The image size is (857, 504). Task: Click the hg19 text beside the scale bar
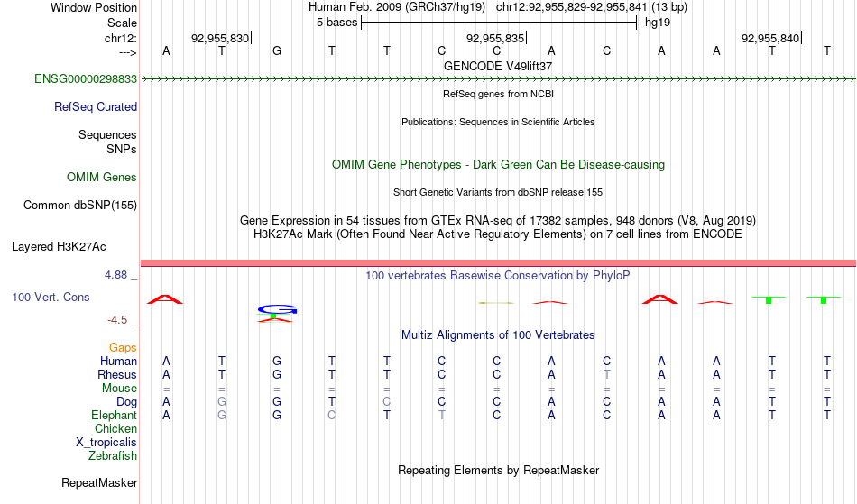(658, 23)
